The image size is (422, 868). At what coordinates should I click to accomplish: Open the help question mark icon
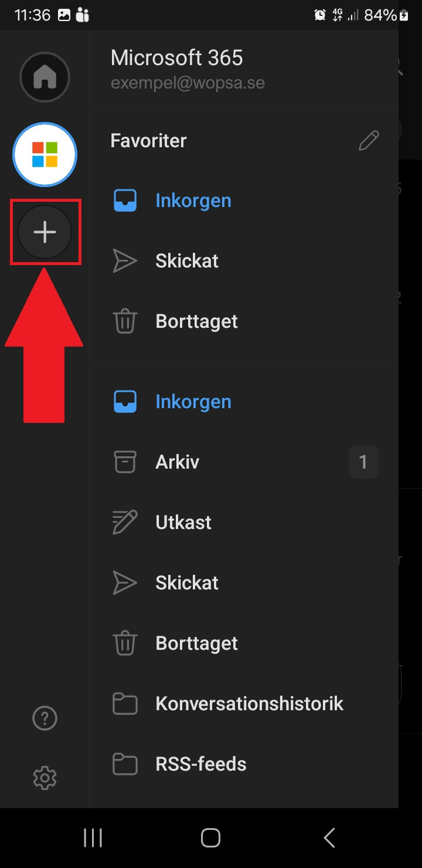45,718
